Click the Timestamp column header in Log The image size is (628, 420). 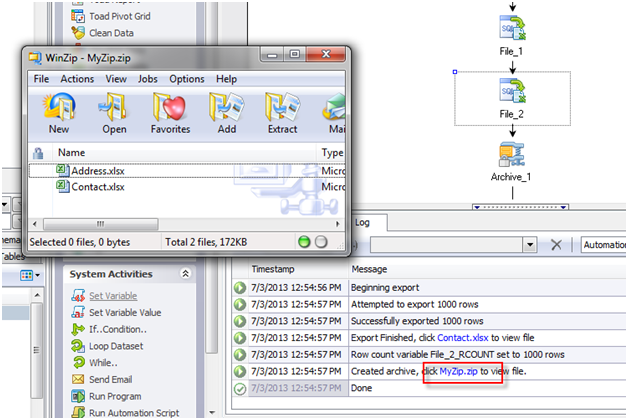coord(272,269)
